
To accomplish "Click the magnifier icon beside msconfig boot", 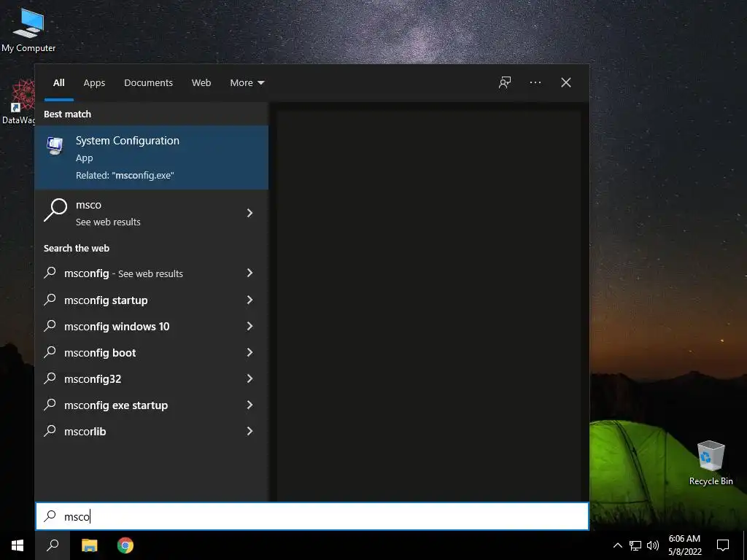I will pyautogui.click(x=50, y=352).
